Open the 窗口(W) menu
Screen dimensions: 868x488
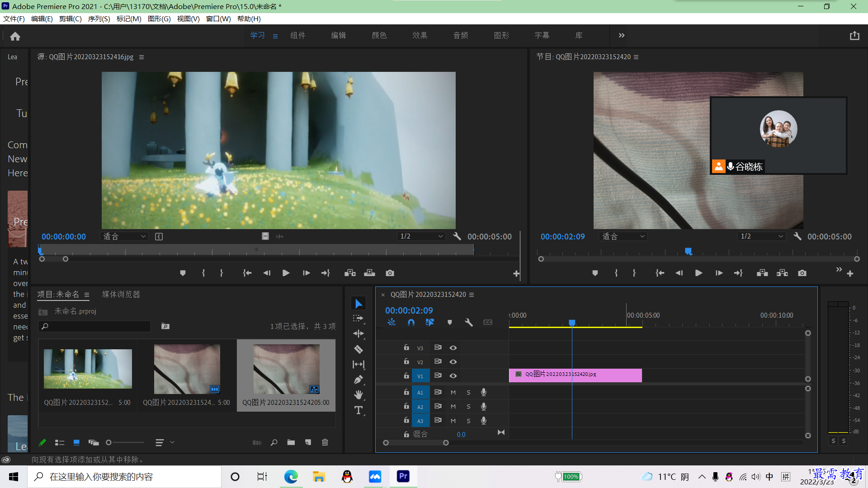pyautogui.click(x=218, y=19)
